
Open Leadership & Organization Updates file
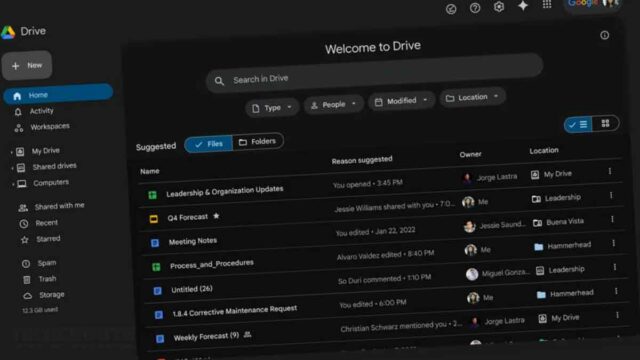(x=224, y=191)
